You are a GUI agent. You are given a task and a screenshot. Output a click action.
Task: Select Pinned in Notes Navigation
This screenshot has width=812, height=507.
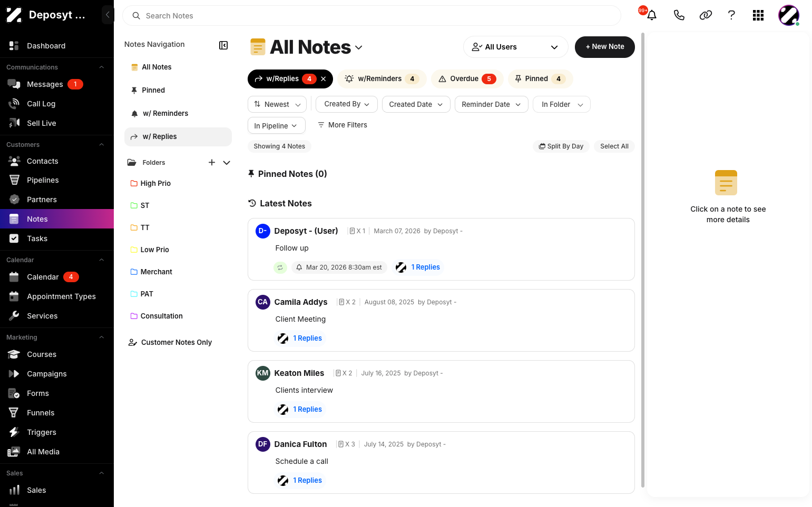(x=178, y=91)
